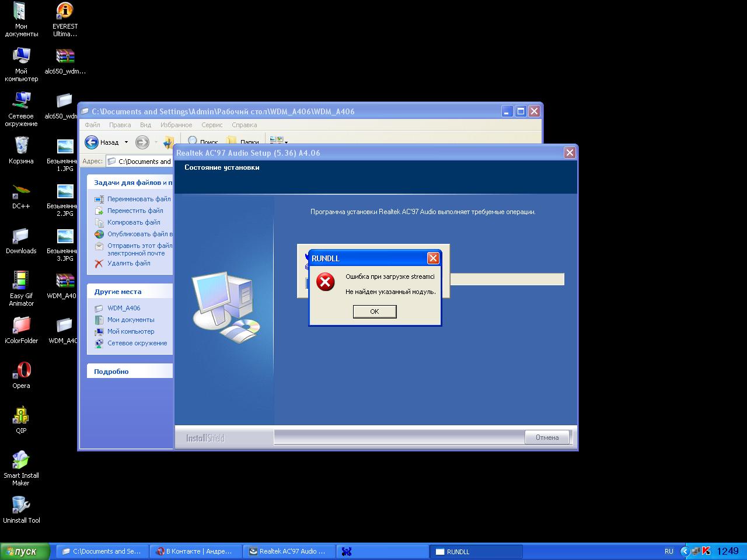Select the Easy Gif Animator icon

[x=21, y=289]
